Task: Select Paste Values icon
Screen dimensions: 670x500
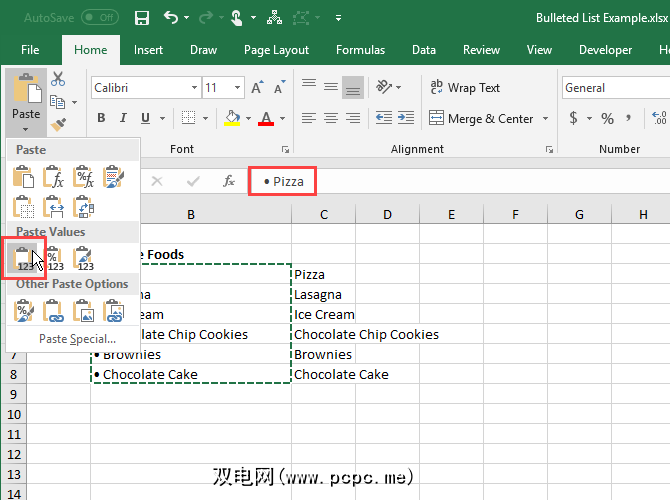Action: 24,259
